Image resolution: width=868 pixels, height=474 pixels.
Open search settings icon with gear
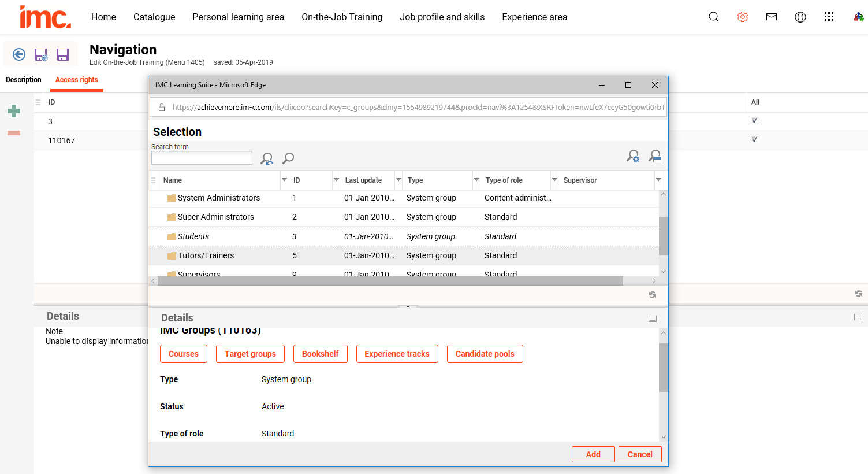[x=633, y=156]
